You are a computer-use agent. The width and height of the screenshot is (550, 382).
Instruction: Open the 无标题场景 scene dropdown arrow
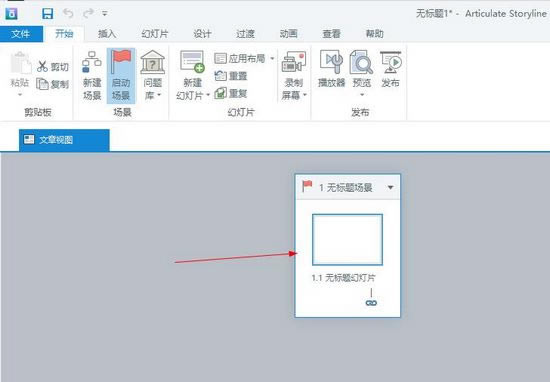[x=390, y=188]
